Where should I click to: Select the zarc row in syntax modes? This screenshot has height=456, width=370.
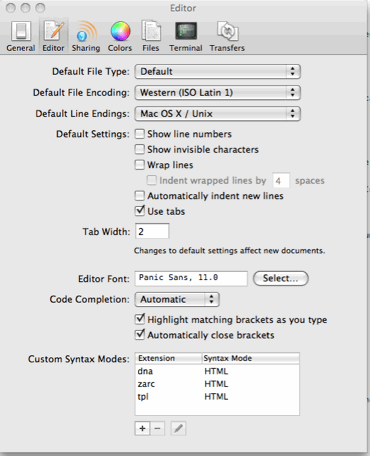pos(217,384)
